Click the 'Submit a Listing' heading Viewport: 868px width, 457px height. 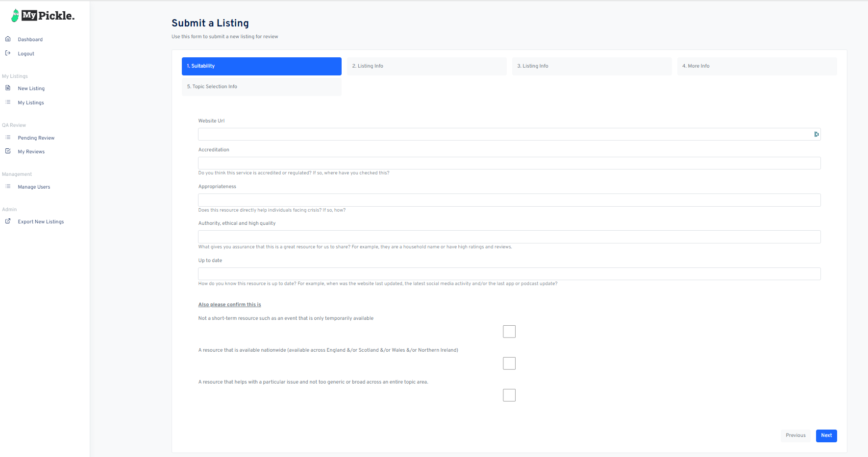pos(210,23)
